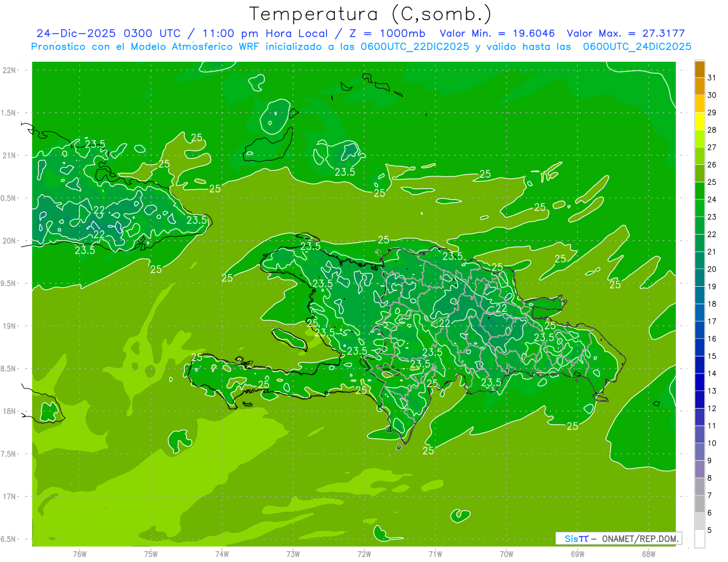Click the "74W" longitude axis label
Screen dimensions: 728x562
pos(222,554)
